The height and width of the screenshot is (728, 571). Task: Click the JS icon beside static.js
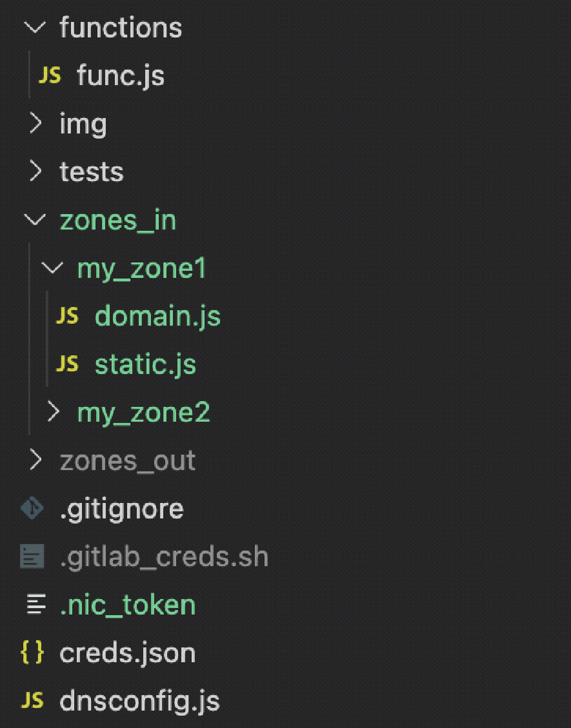pyautogui.click(x=67, y=364)
